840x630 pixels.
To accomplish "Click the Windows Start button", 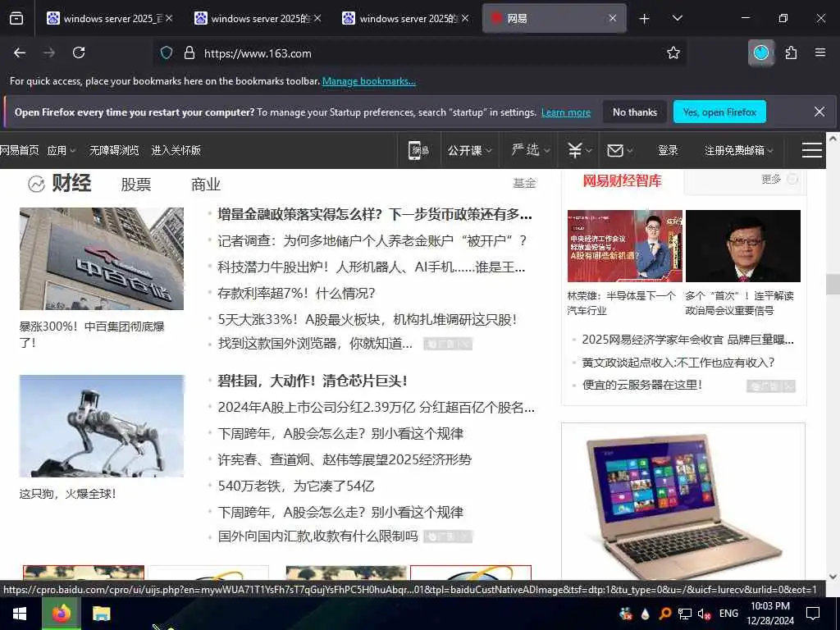I will click(20, 614).
